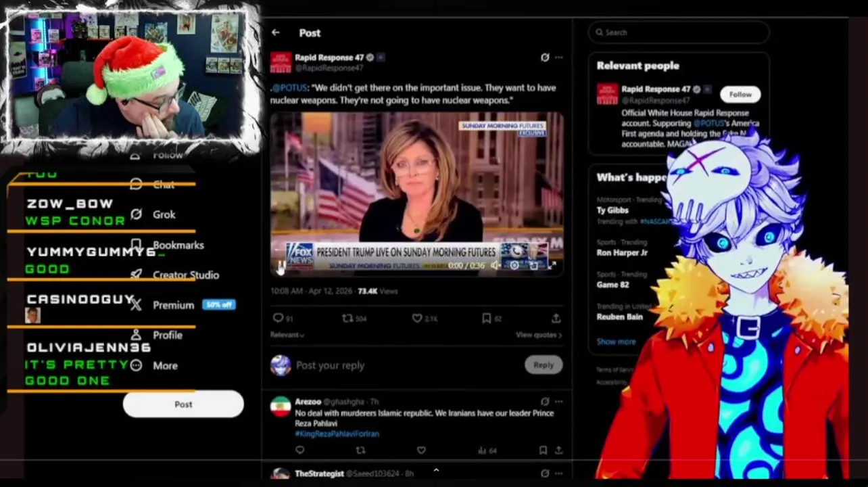Click the Creator Studio rocket icon
This screenshot has width=868, height=487.
pyautogui.click(x=136, y=275)
